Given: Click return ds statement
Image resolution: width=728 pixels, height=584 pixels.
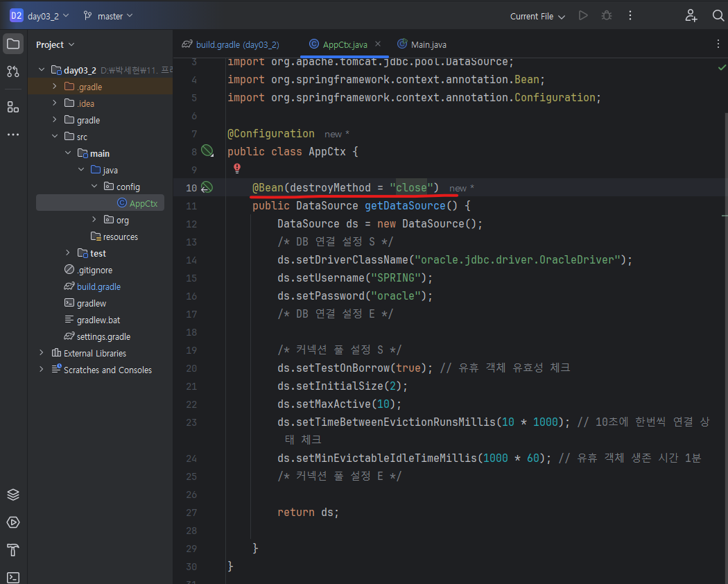Looking at the screenshot, I should [308, 512].
